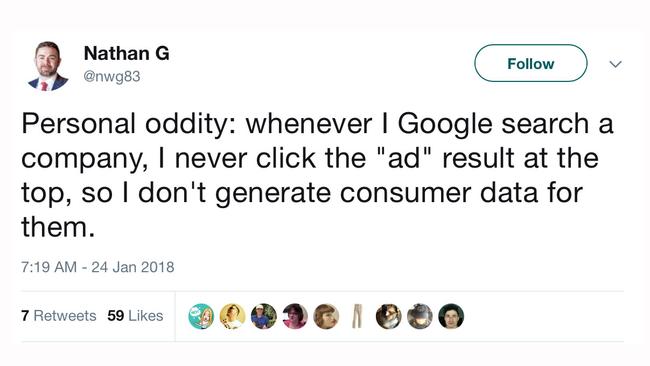650x366 pixels.
Task: Click the number 7 beside Retweets
Action: (x=25, y=316)
